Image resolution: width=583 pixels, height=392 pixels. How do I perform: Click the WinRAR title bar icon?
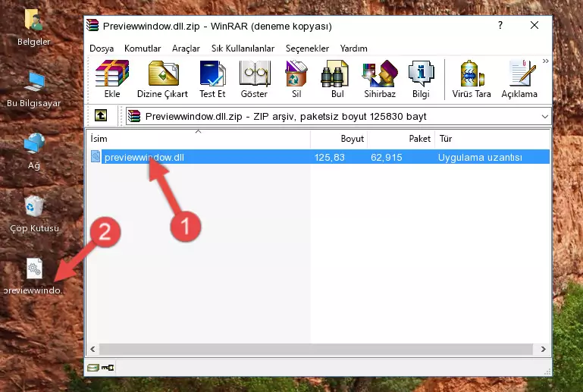click(92, 25)
